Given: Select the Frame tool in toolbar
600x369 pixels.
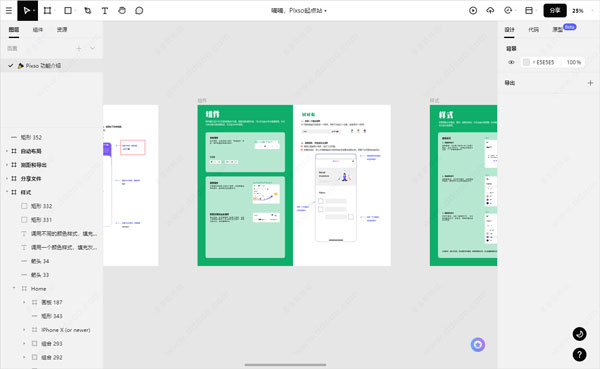Looking at the screenshot, I should pyautogui.click(x=47, y=11).
